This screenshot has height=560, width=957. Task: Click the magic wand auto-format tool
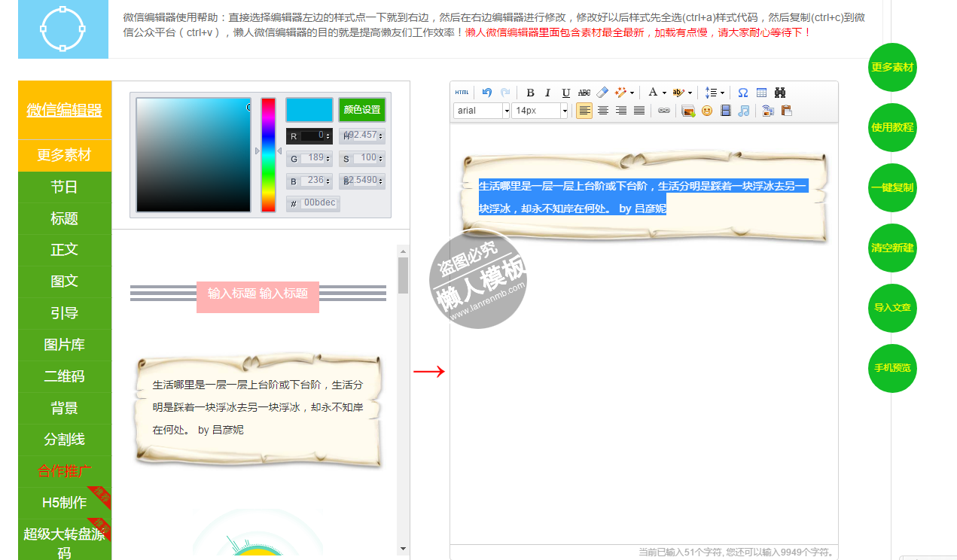(620, 93)
